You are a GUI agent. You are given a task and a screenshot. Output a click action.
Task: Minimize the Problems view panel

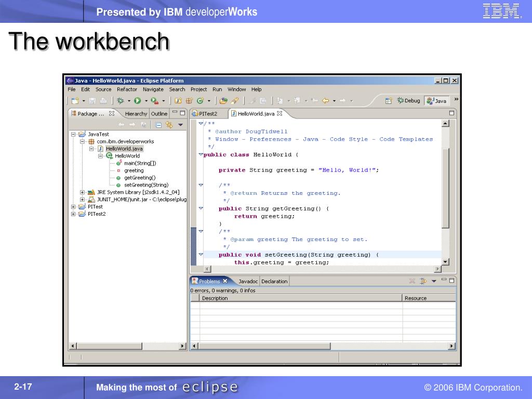click(x=444, y=280)
